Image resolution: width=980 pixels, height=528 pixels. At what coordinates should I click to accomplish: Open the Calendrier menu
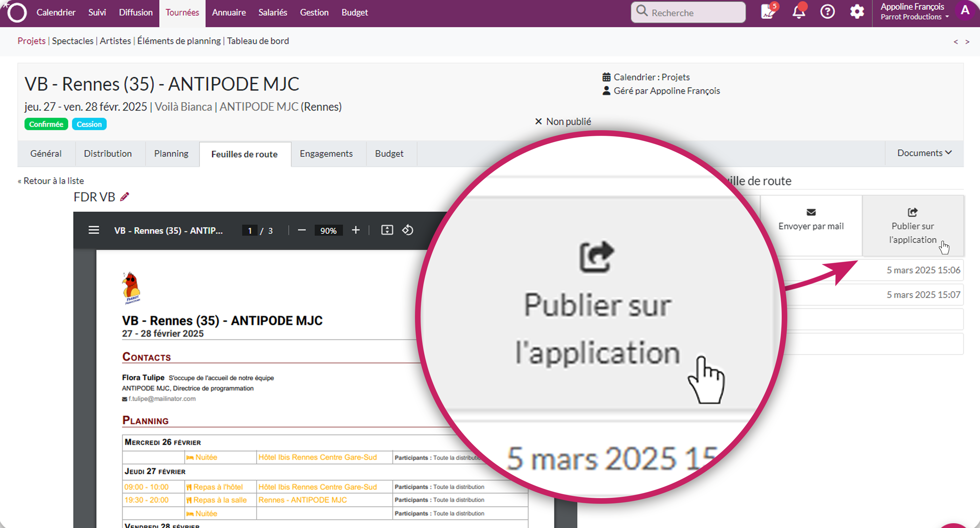(56, 12)
